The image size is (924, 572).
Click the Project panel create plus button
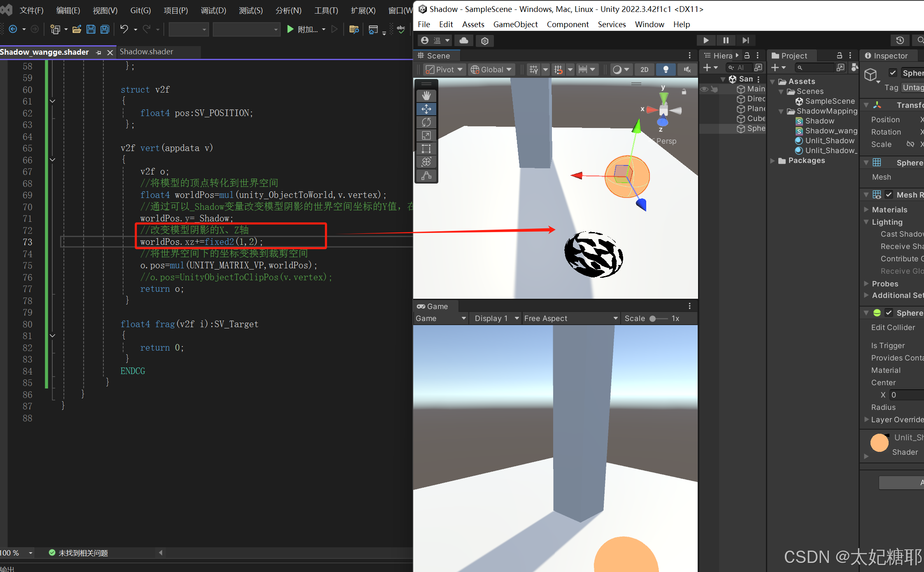778,67
